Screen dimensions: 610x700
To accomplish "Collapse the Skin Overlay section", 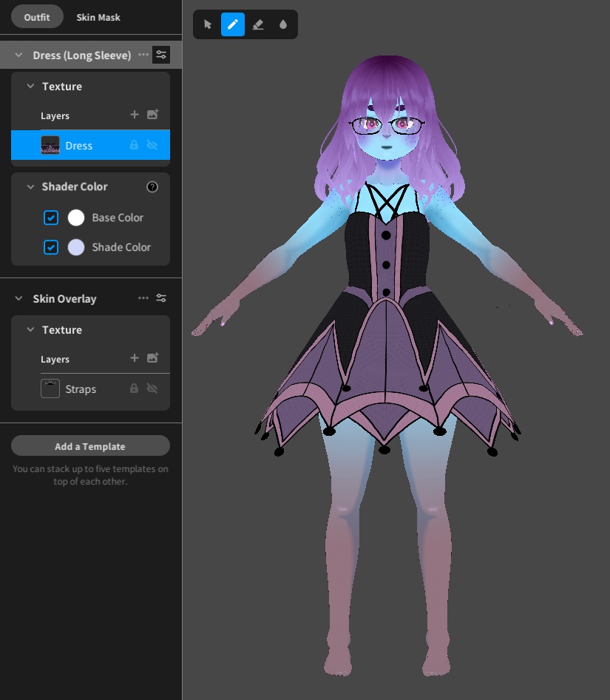I will [19, 298].
